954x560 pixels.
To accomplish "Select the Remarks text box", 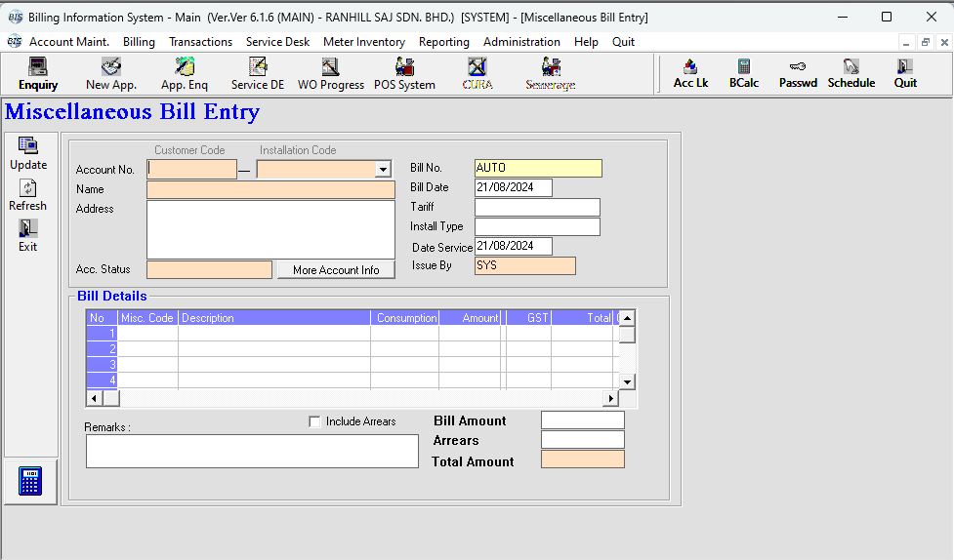I will (252, 451).
